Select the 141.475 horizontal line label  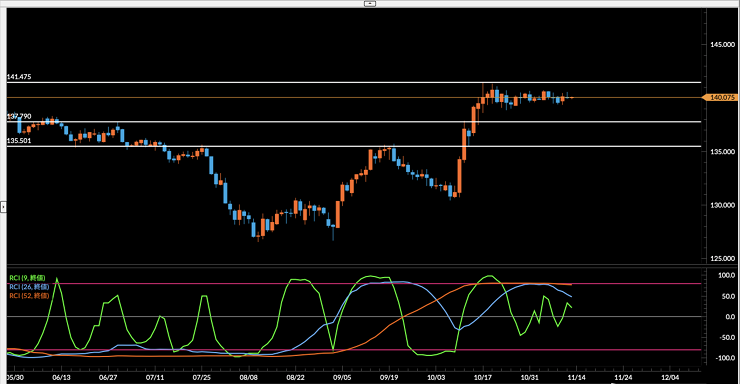[x=19, y=76]
